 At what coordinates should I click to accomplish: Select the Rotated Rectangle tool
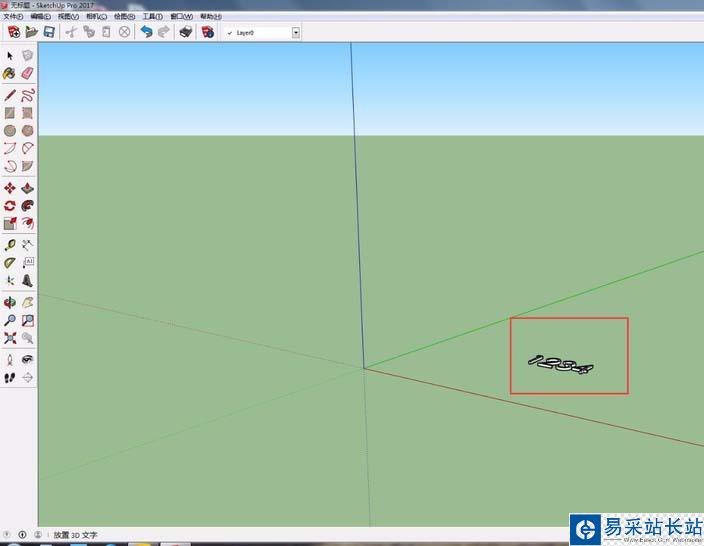pyautogui.click(x=27, y=113)
